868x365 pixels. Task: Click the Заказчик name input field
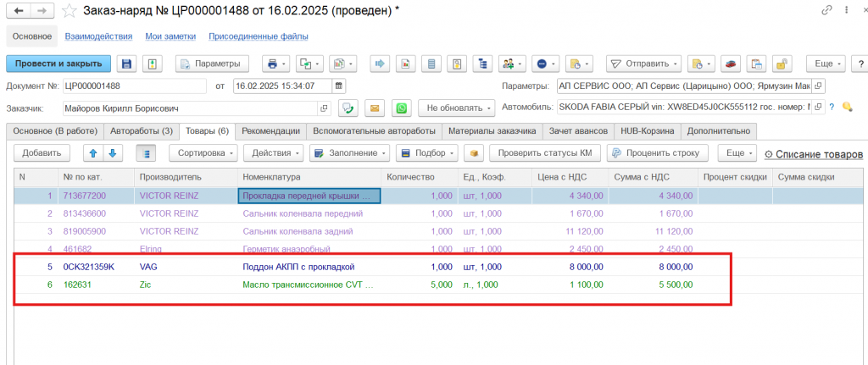tap(189, 108)
